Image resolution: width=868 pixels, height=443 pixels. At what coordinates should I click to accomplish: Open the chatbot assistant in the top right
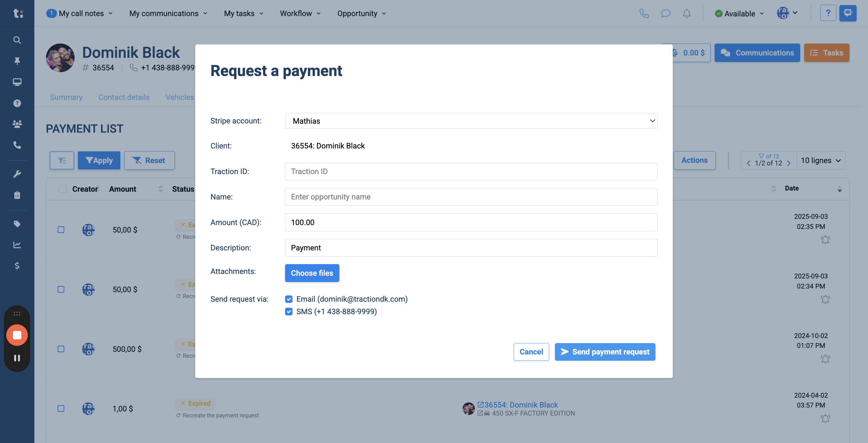coord(848,13)
